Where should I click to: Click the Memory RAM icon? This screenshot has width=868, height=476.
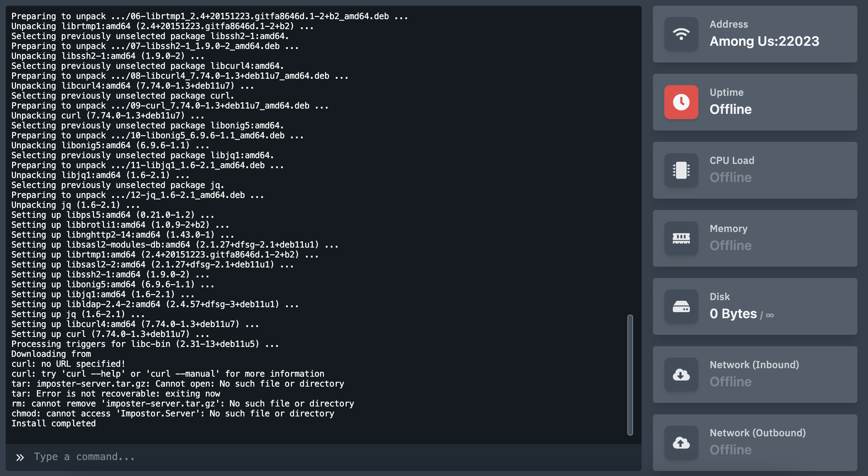pyautogui.click(x=681, y=238)
